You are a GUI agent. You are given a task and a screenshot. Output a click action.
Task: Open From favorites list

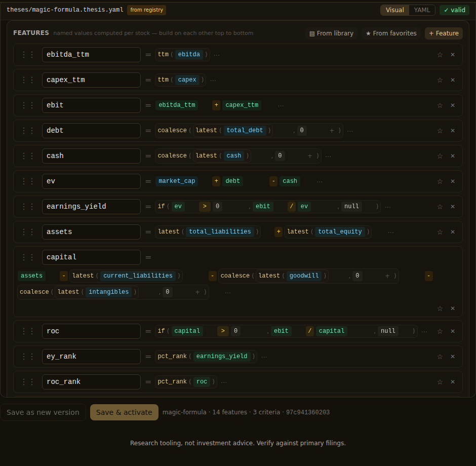point(391,33)
